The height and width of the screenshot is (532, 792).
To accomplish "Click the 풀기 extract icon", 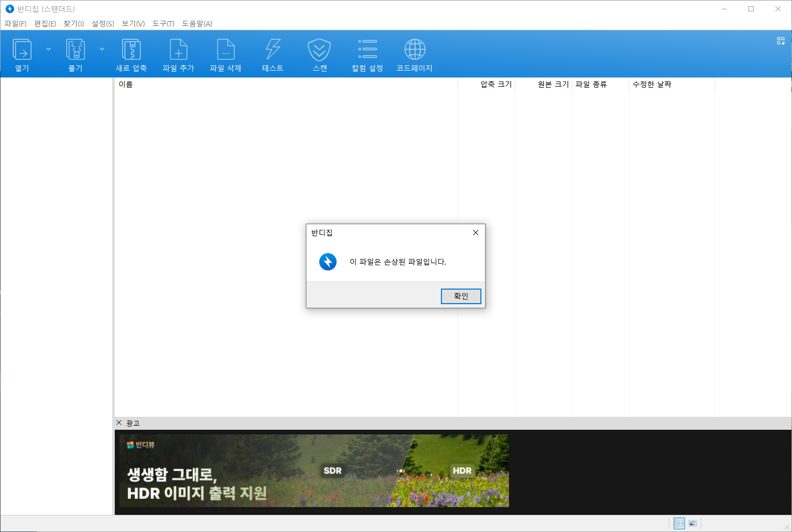I will (75, 54).
